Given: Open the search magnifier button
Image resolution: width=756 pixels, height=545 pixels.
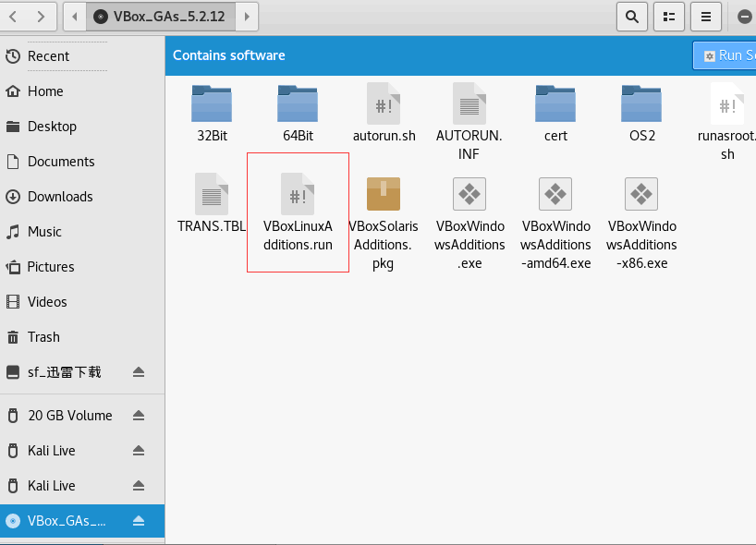Looking at the screenshot, I should tap(631, 17).
